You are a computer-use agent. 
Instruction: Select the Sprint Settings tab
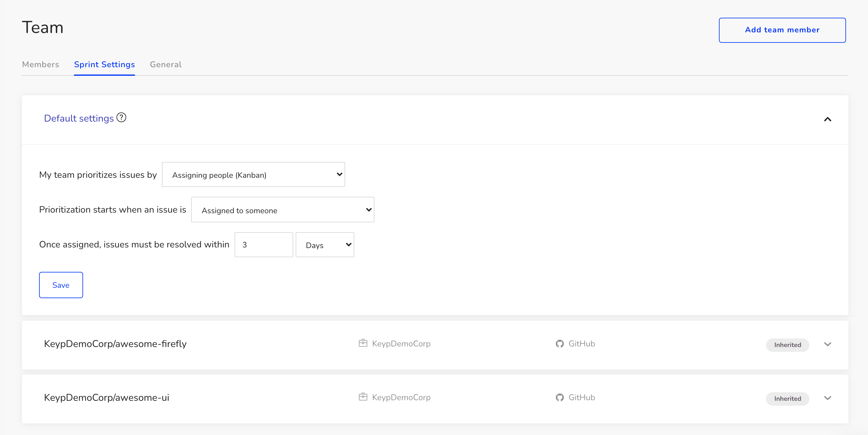[104, 64]
